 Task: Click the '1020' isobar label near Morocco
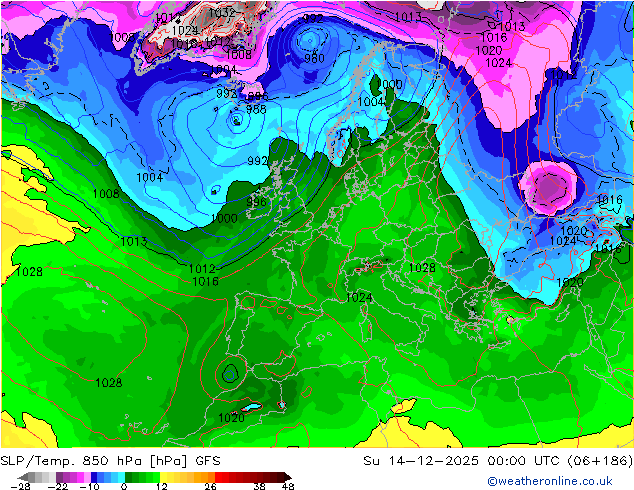pos(231,418)
